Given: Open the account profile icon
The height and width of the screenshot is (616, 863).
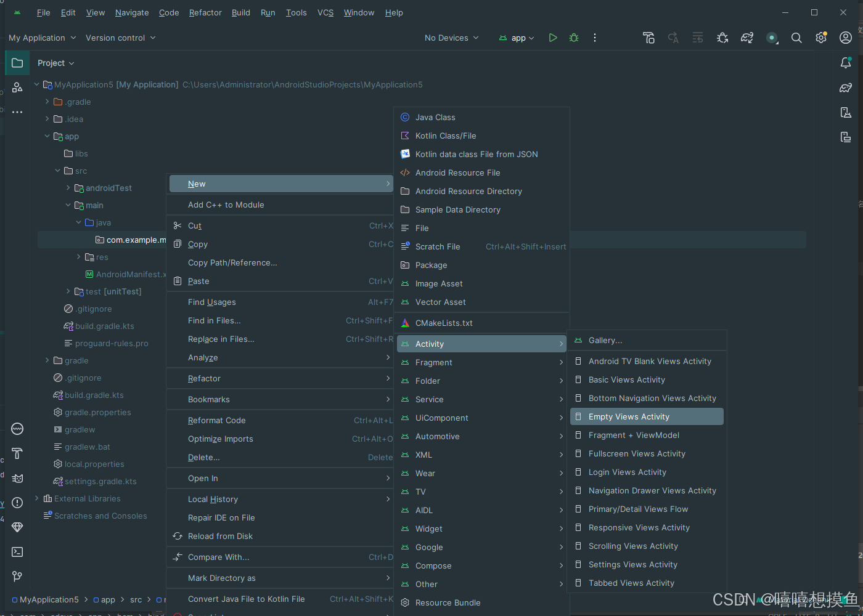Looking at the screenshot, I should click(x=846, y=38).
